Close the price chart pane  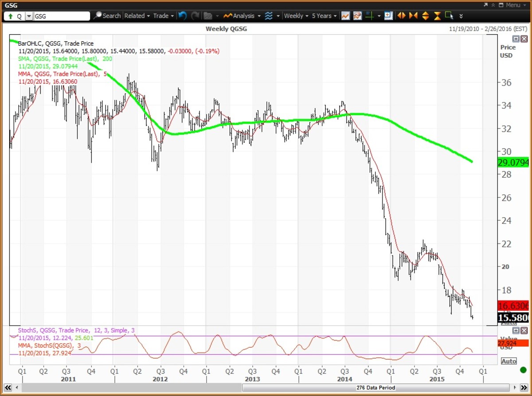coord(524,39)
